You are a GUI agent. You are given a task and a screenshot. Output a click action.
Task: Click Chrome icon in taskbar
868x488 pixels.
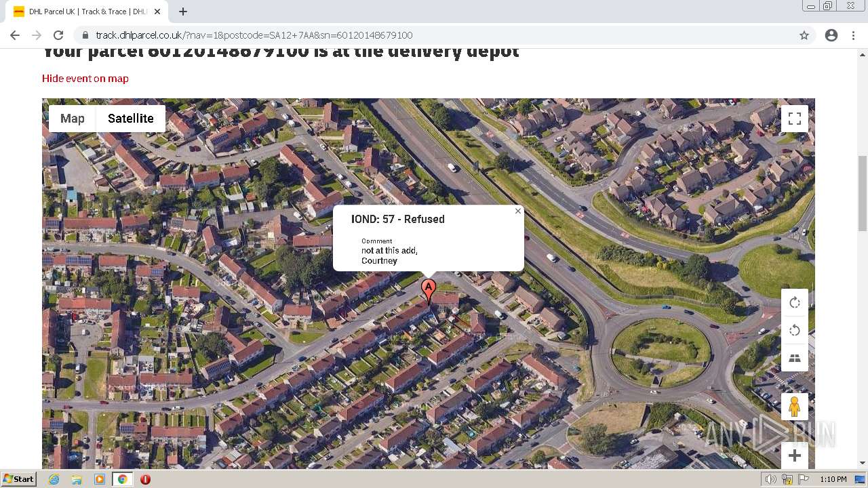click(123, 479)
